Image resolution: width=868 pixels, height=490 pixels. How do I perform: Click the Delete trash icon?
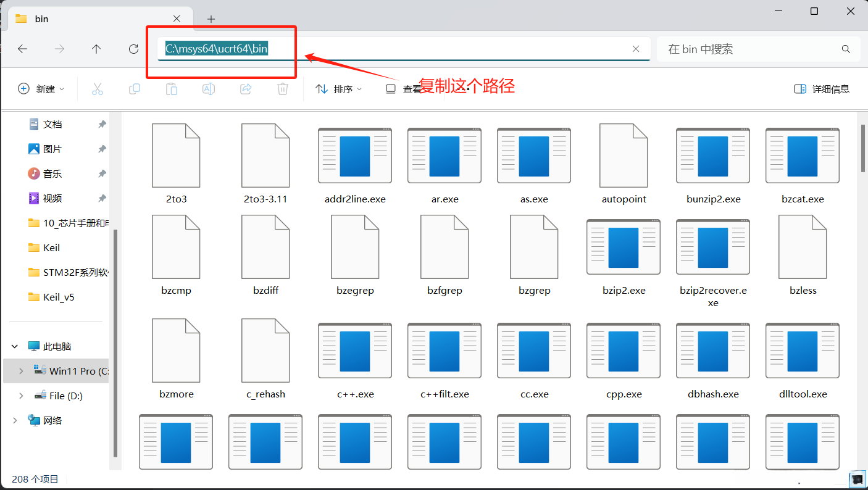[282, 88]
